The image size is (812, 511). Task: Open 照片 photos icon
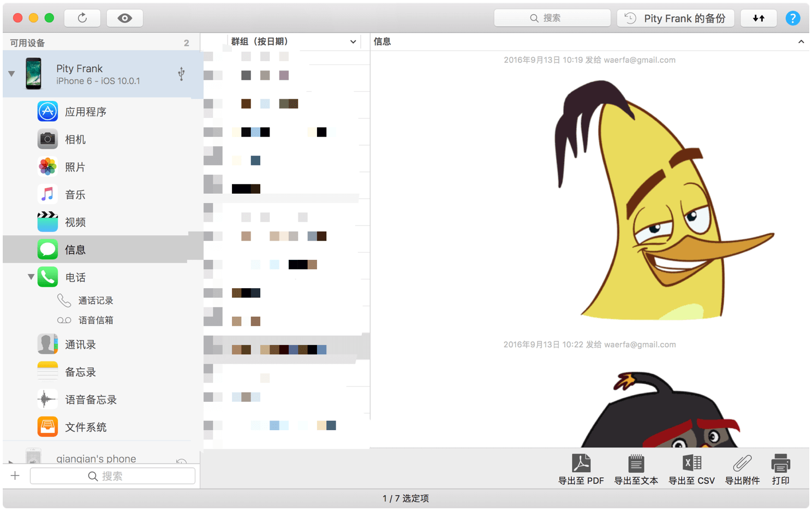click(x=47, y=167)
